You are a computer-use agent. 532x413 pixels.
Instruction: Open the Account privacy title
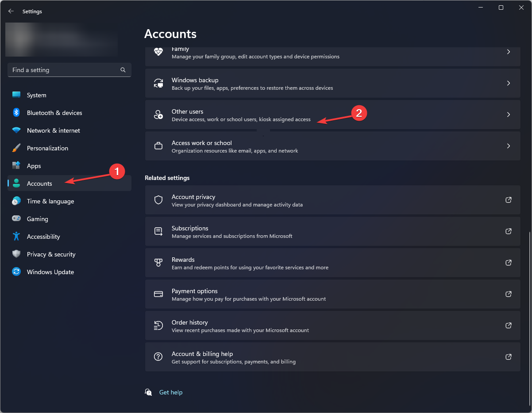point(193,197)
